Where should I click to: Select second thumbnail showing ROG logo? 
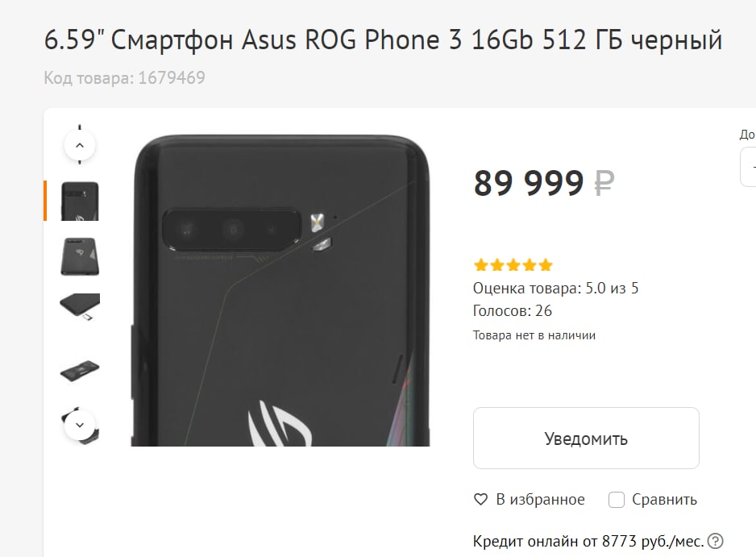[x=80, y=256]
